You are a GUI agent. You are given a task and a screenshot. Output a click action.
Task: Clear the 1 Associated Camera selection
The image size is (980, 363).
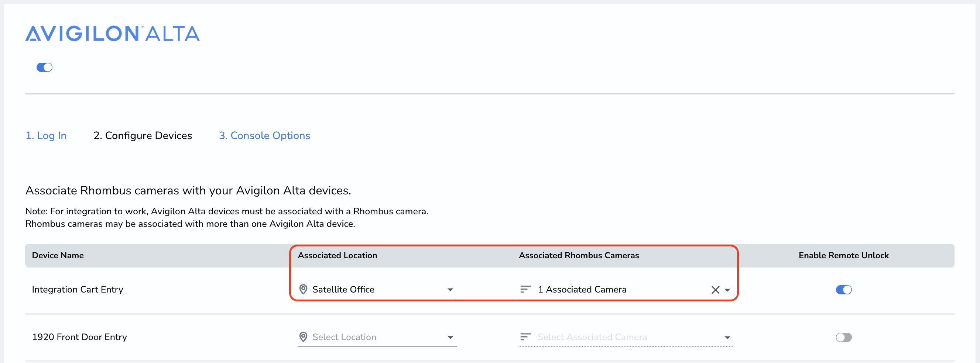coord(715,290)
